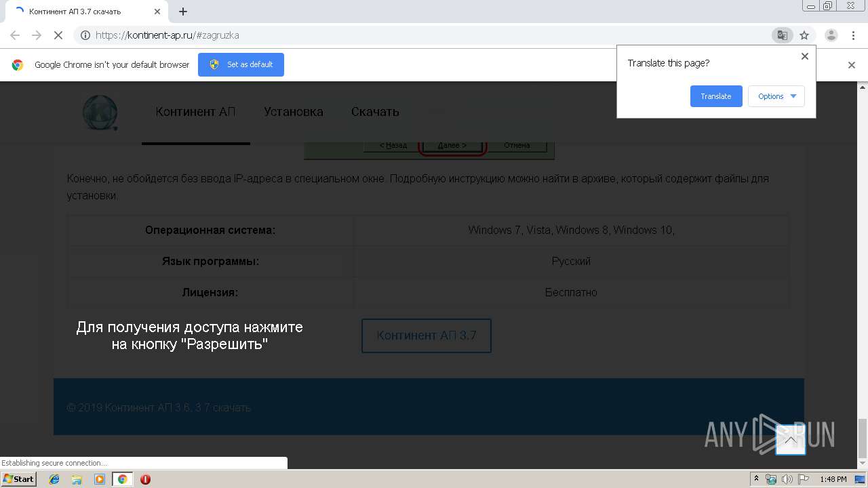The image size is (868, 488).
Task: Close the Континент АП 3.7 tab
Action: 157,12
